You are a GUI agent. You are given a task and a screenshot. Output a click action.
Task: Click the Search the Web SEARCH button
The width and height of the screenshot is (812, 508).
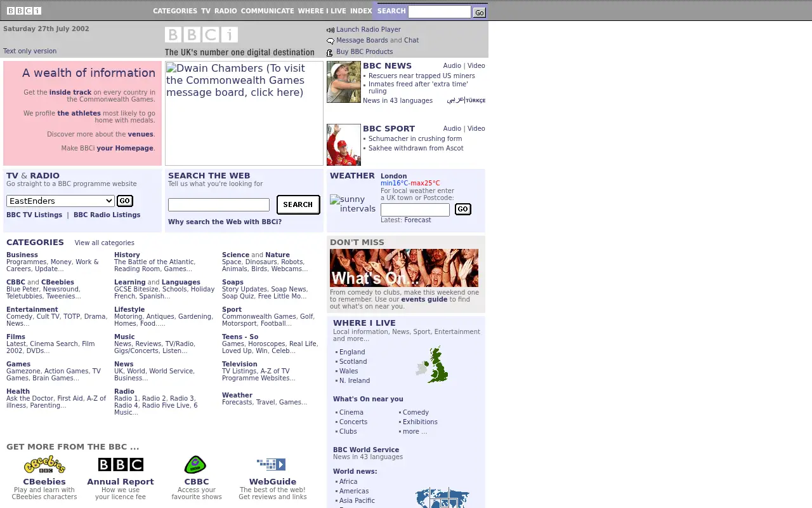[x=298, y=204]
